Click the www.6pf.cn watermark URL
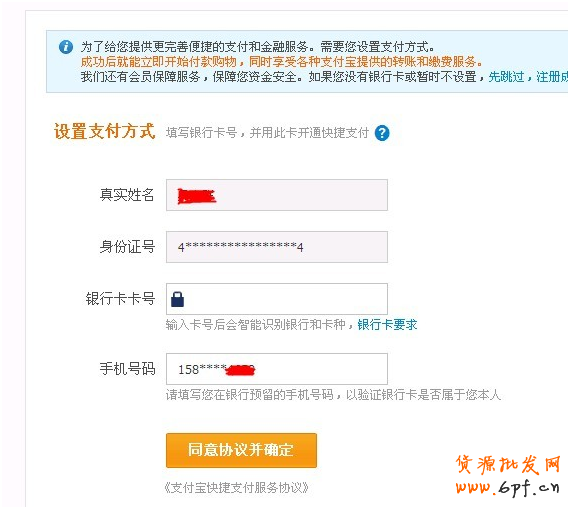This screenshot has width=570, height=509. coord(507,488)
